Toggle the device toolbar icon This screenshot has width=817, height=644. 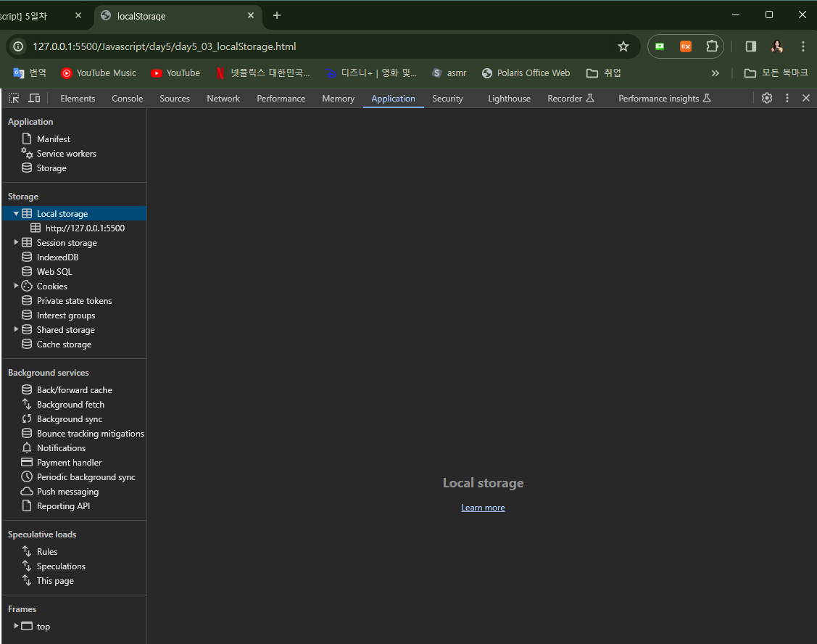click(x=34, y=98)
